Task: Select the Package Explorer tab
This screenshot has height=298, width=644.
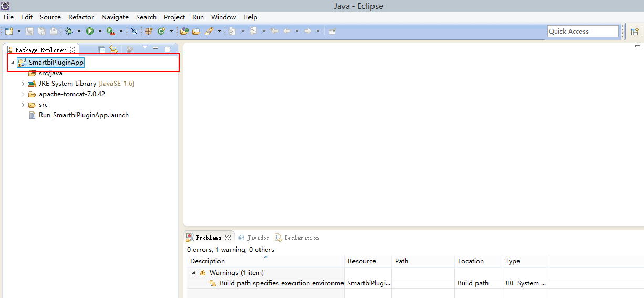Action: coord(40,50)
